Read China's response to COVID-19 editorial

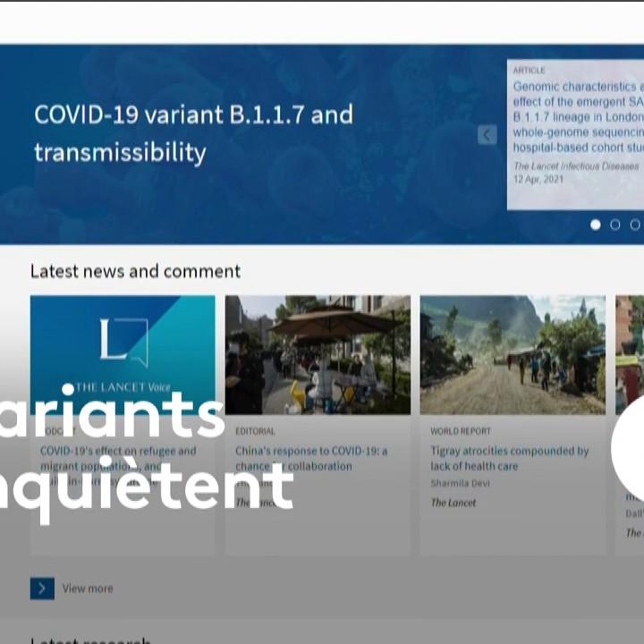tap(311, 459)
